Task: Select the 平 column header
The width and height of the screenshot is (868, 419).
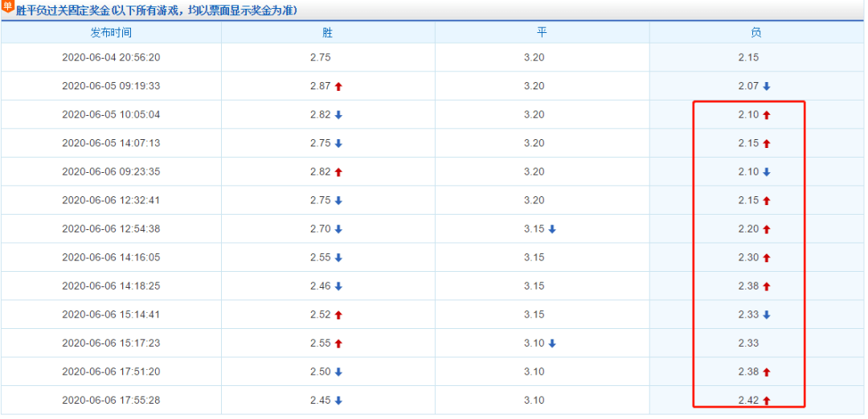Action: (542, 32)
